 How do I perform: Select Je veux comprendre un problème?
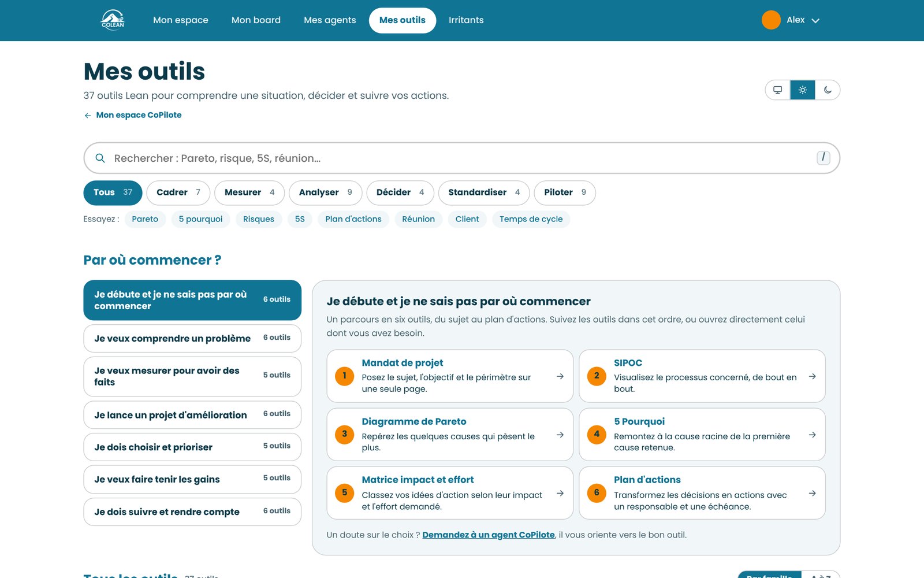click(192, 338)
